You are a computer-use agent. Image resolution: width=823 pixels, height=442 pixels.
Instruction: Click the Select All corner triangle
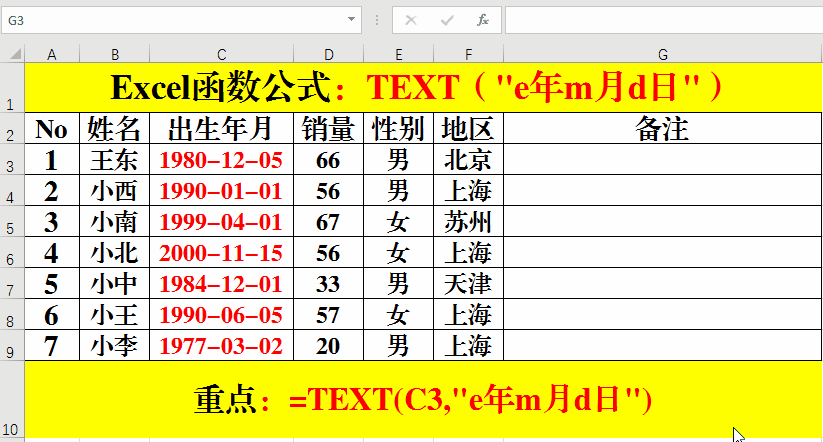tap(15, 54)
